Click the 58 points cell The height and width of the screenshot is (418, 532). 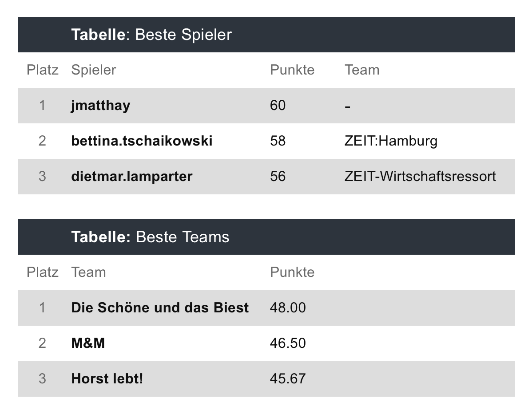coord(278,141)
